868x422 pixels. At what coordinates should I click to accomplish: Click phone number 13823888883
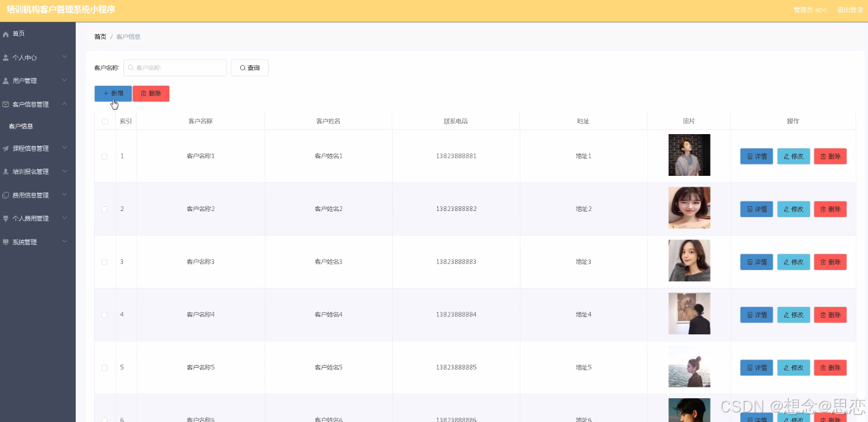point(456,262)
